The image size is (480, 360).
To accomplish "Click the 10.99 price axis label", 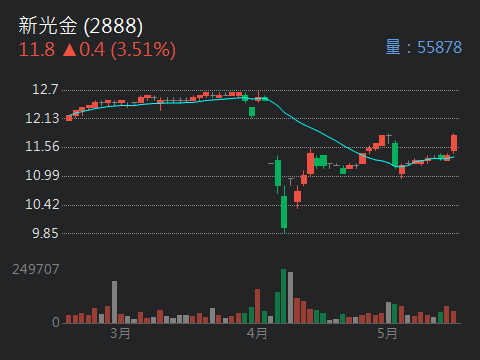I will 42,175.
